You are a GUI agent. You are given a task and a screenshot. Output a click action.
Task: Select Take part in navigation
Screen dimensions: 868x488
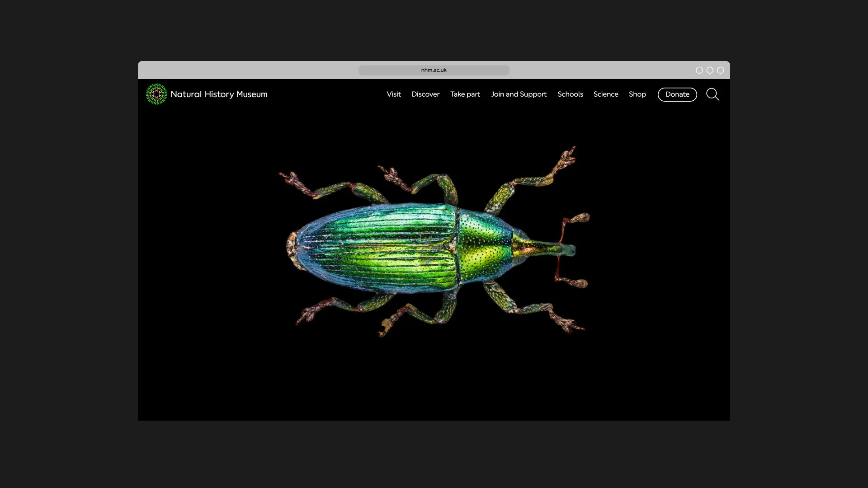point(465,94)
